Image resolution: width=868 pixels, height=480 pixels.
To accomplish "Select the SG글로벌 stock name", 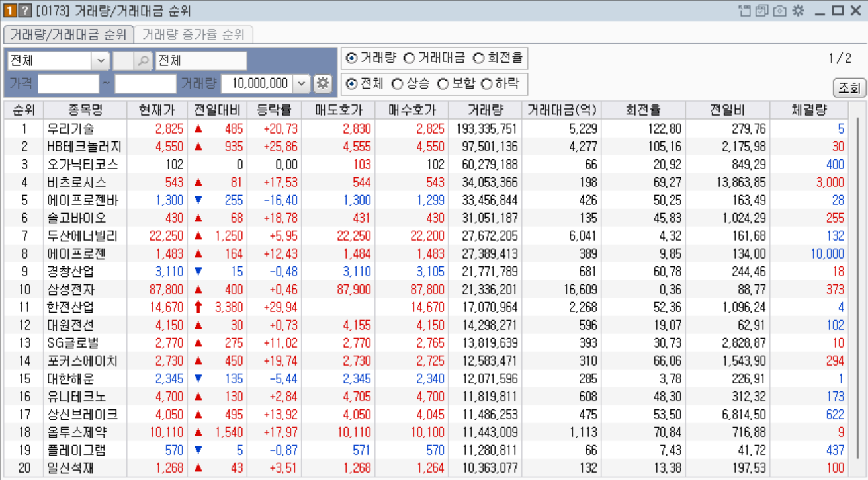I will [72, 343].
